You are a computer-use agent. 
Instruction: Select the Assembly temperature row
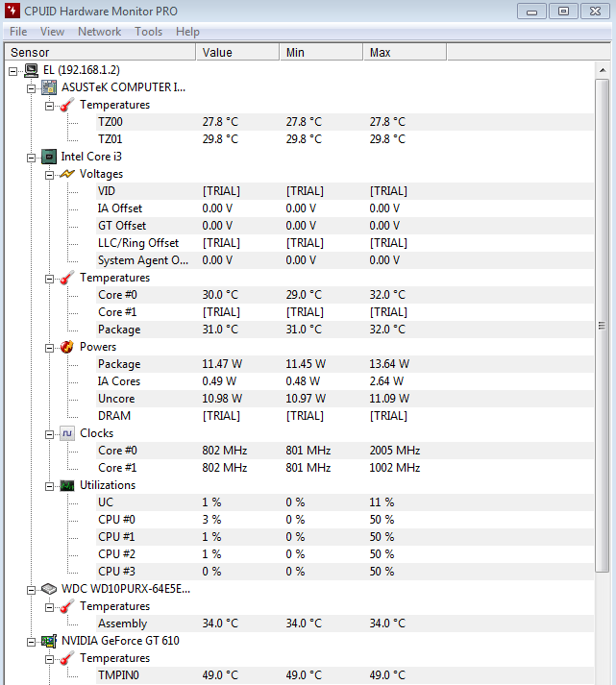(345, 624)
